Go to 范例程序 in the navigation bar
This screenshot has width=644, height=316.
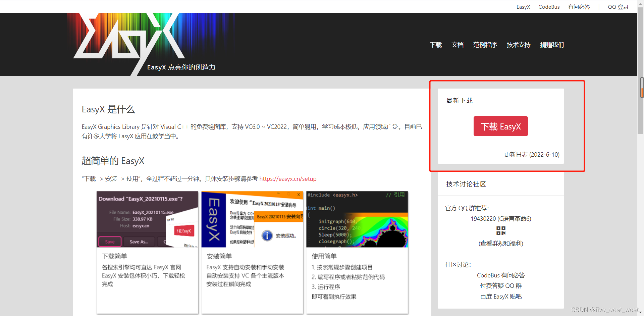click(485, 45)
